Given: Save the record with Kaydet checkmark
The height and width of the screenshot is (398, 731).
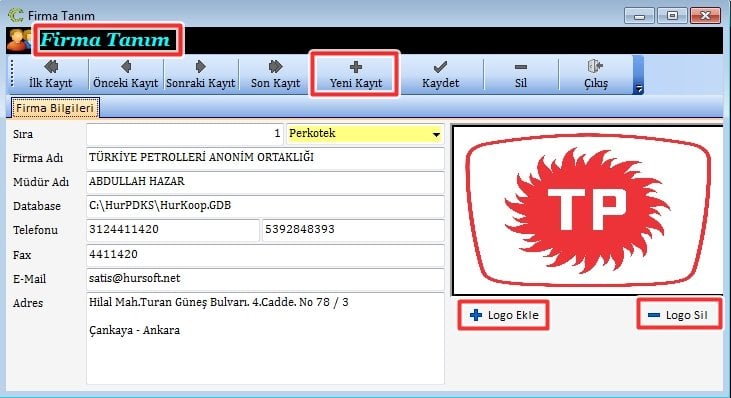Looking at the screenshot, I should (x=440, y=75).
